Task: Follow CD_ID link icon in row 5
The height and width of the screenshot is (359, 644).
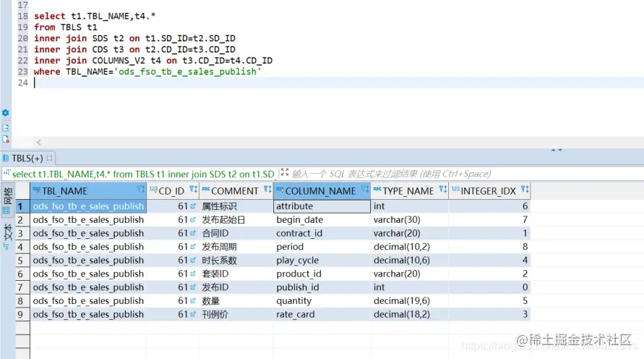Action: [x=193, y=261]
